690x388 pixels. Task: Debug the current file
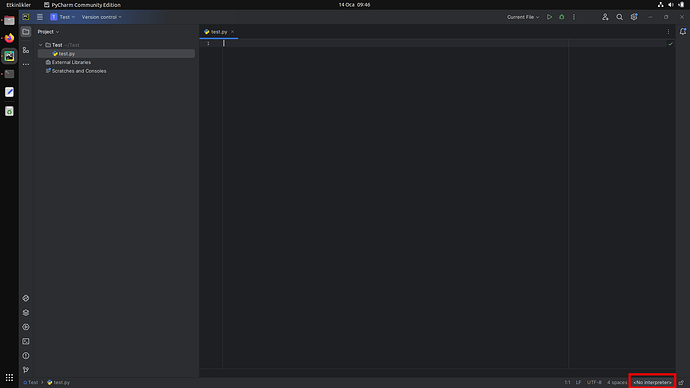coord(562,17)
